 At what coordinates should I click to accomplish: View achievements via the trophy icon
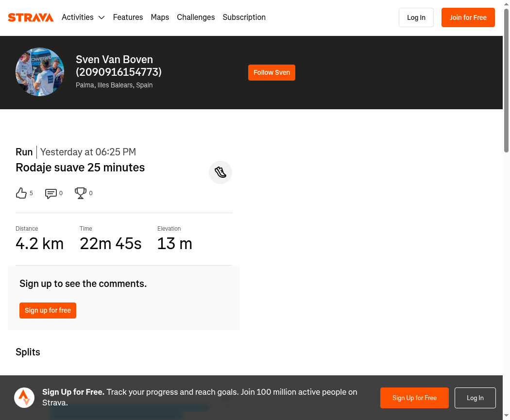(x=80, y=193)
